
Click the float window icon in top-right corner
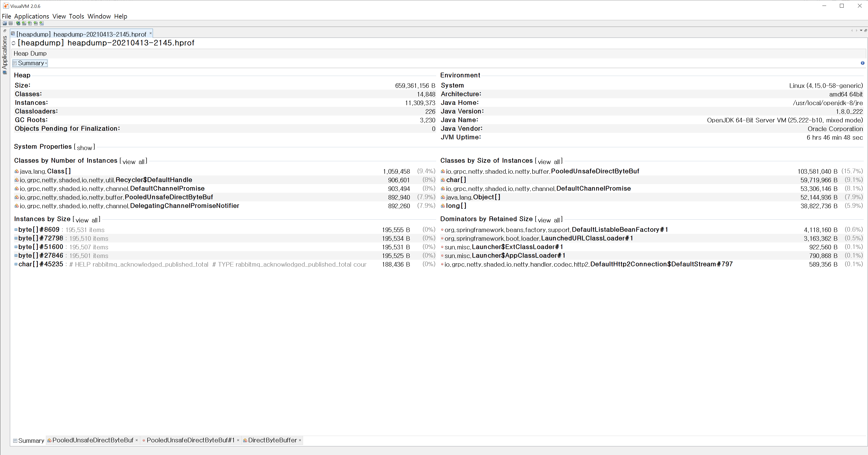865,31
